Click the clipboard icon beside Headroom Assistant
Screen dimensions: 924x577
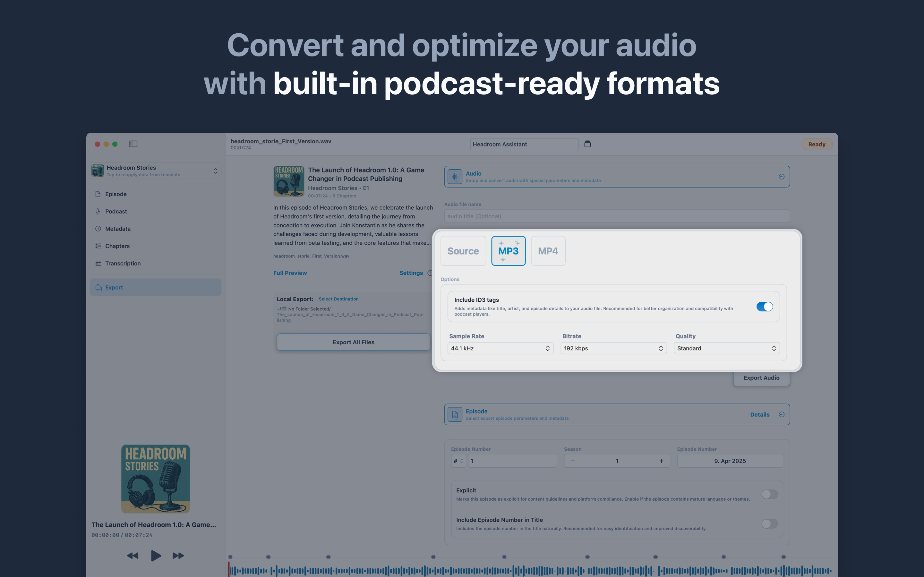coord(587,144)
